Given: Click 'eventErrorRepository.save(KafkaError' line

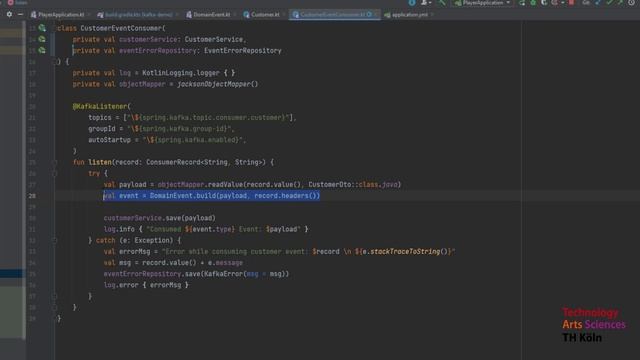Looking at the screenshot, I should coord(196,274).
